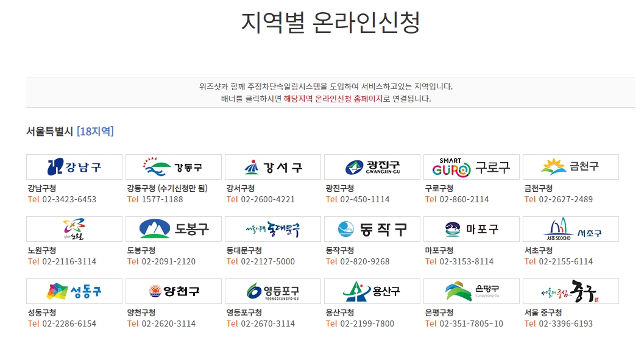Select the 동작구청 label text

(340, 250)
